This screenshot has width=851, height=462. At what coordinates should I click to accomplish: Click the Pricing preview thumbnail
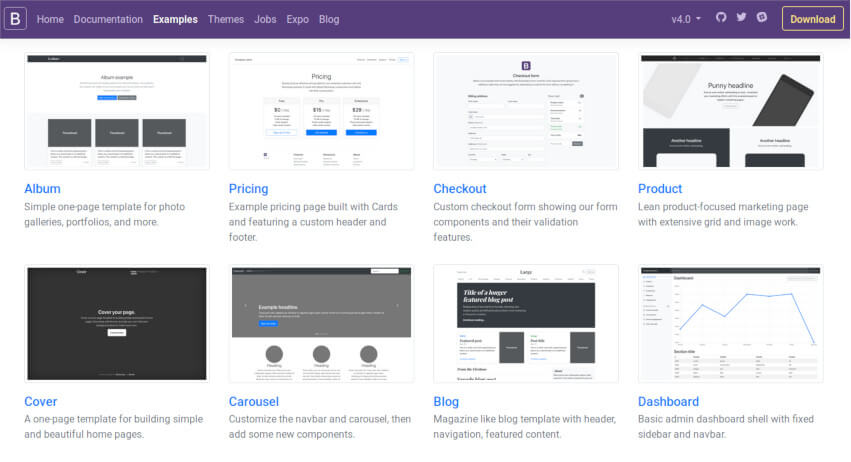(321, 111)
